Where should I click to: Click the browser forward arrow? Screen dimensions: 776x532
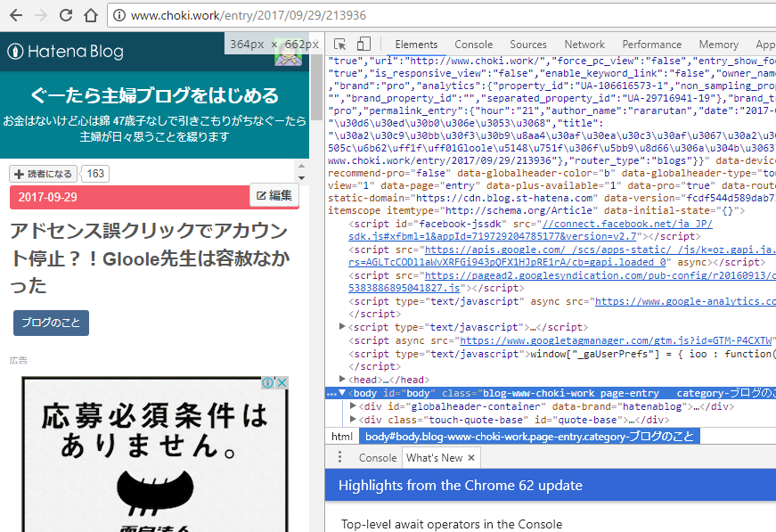point(41,15)
